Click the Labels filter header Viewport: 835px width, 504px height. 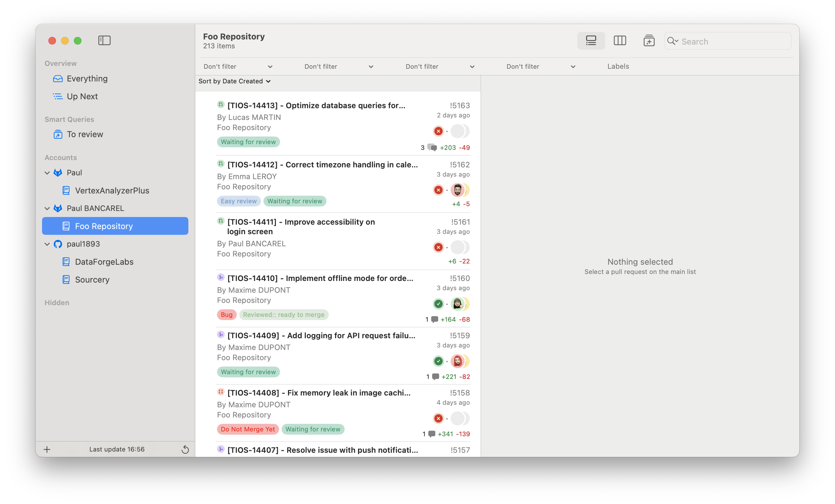pos(618,66)
